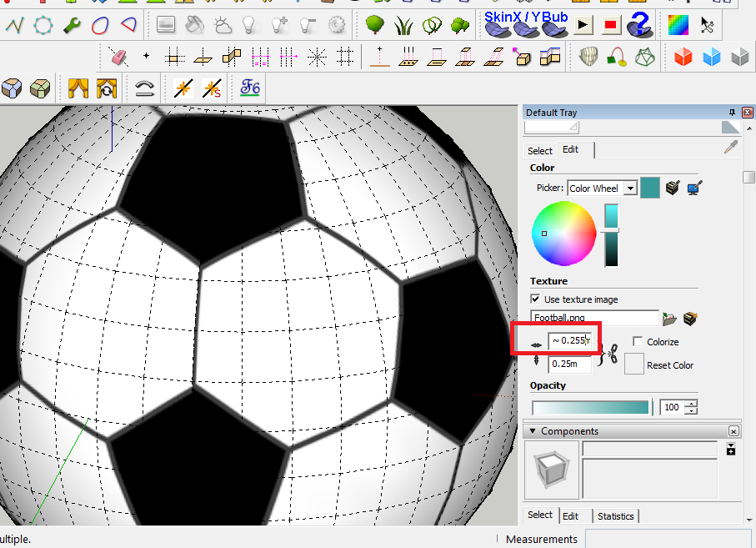756x548 pixels.
Task: Close the Components panel with X
Action: point(733,431)
